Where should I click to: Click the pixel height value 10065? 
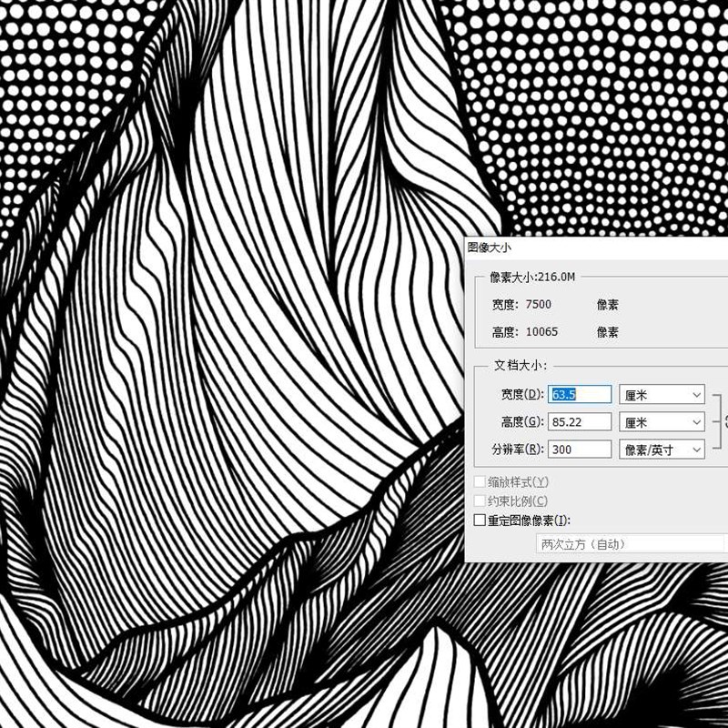541,331
